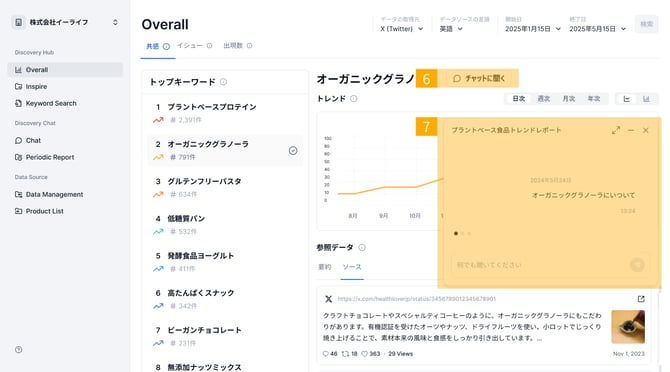
Task: Select 週次 trend interval
Action: (x=544, y=99)
